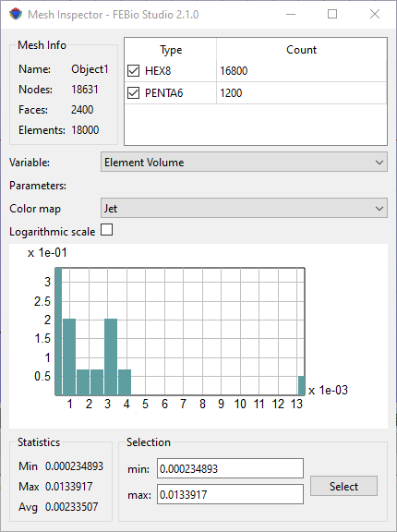397x532 pixels.
Task: Click the Object1 mesh name value
Action: click(x=90, y=69)
